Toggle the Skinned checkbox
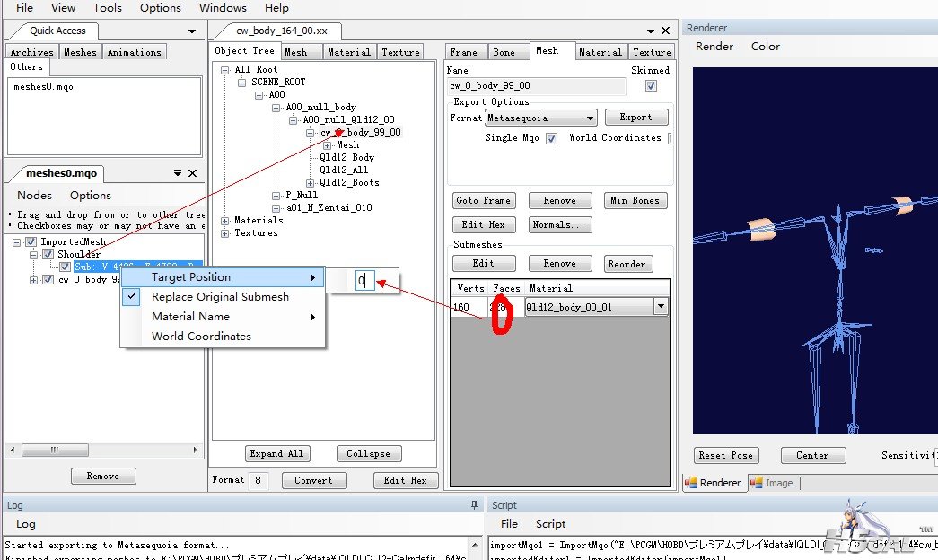Screen dimensions: 938x560 [651, 86]
